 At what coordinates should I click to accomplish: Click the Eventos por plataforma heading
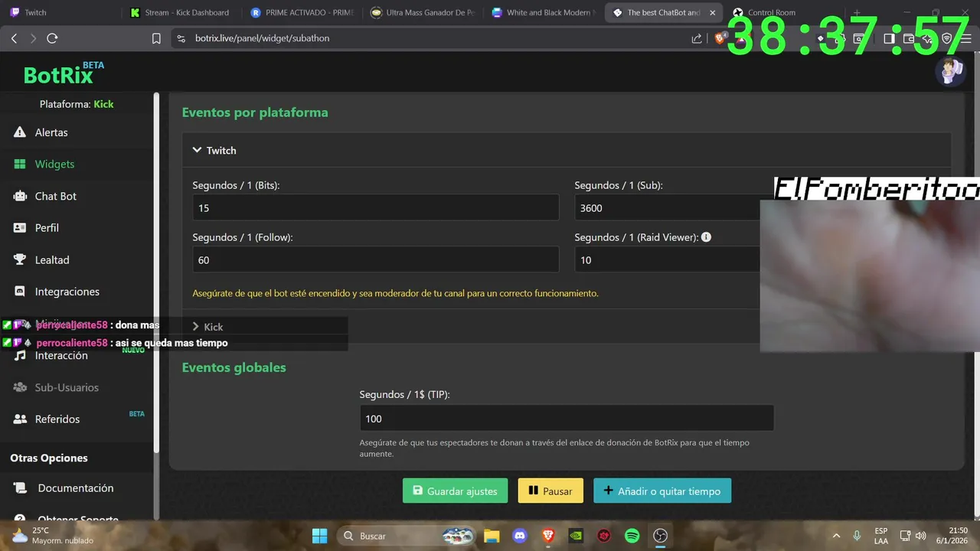click(255, 112)
